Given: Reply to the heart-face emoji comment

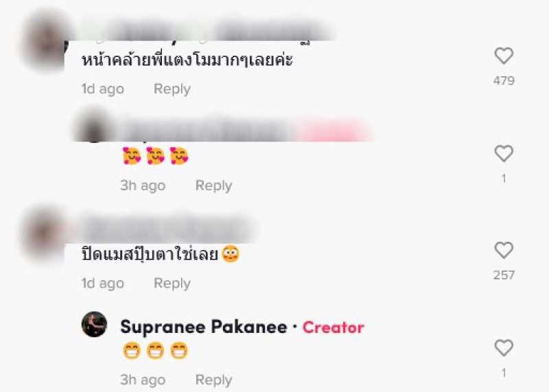Looking at the screenshot, I should tap(213, 185).
